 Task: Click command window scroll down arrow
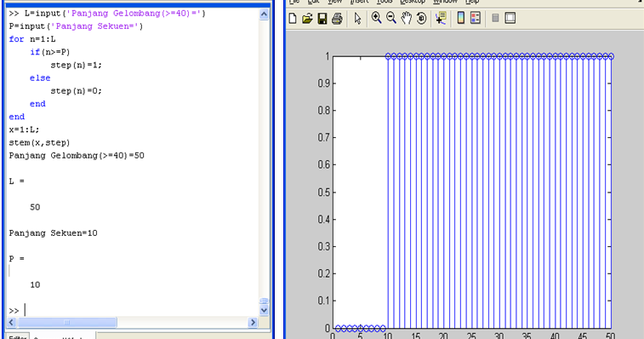coord(264,311)
